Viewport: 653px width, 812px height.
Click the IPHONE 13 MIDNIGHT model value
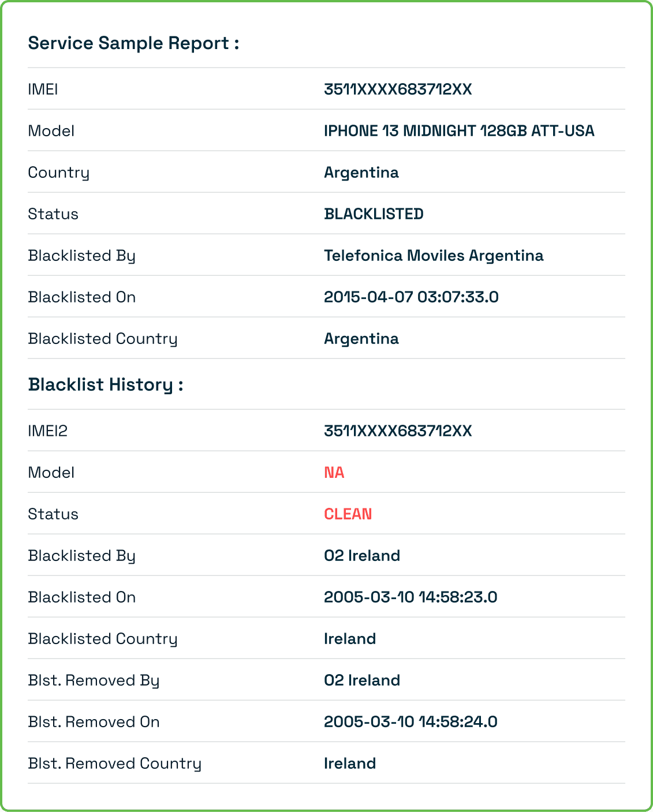(459, 131)
